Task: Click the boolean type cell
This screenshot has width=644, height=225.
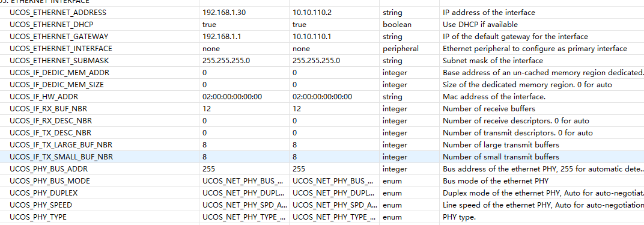Action: tap(396, 25)
